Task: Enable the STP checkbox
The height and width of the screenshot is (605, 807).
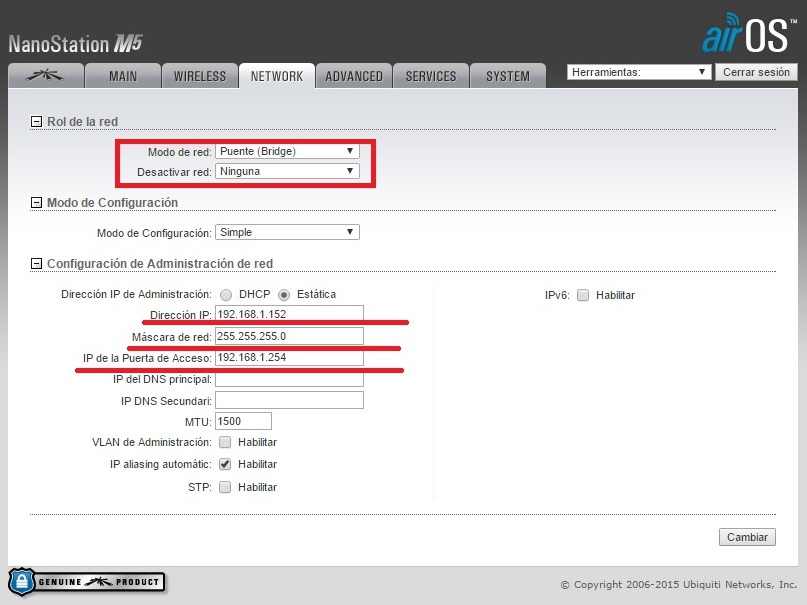Action: (x=225, y=487)
